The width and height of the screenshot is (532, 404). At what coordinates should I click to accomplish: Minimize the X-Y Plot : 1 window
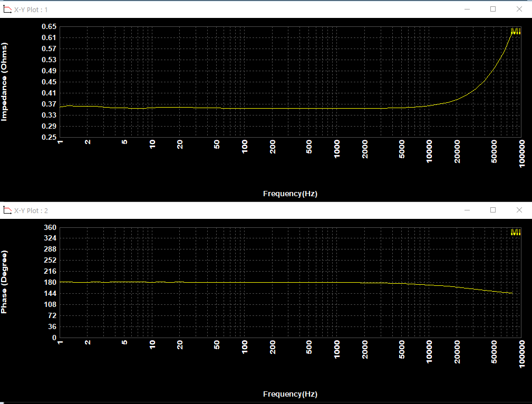[x=467, y=9]
